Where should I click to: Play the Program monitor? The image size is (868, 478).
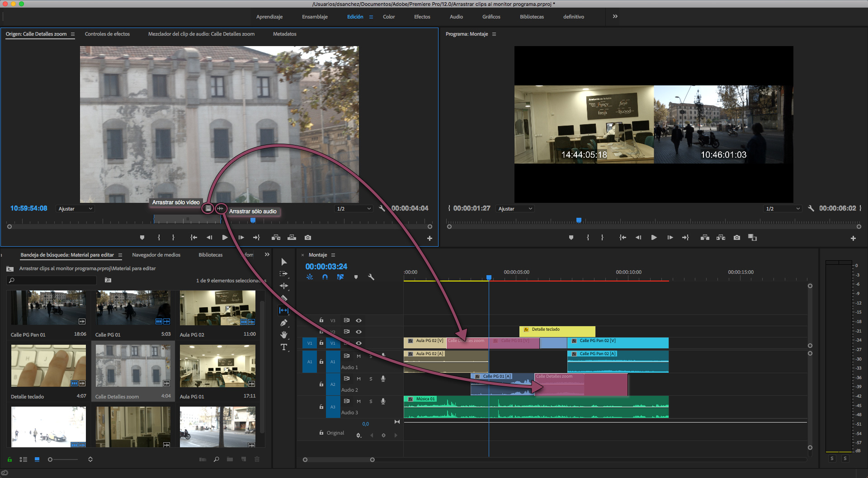[654, 238]
